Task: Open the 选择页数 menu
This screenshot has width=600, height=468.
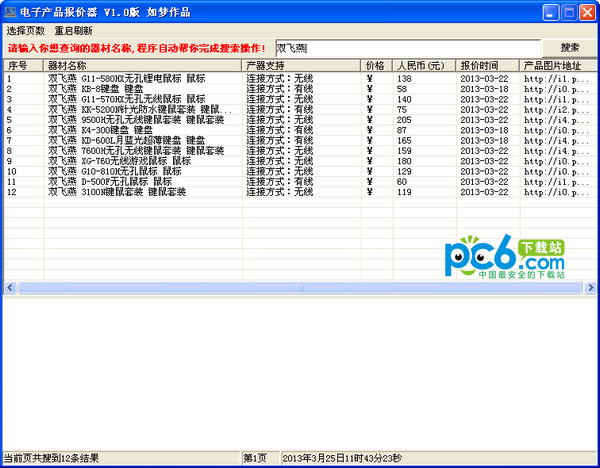Action: pos(25,31)
